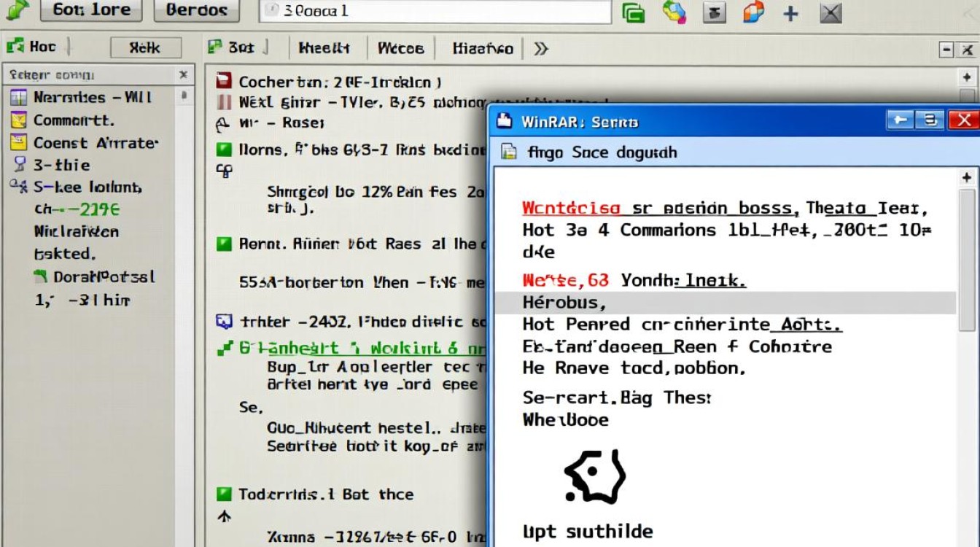Click the orange and blue cube icon
The height and width of the screenshot is (547, 980).
tap(753, 12)
